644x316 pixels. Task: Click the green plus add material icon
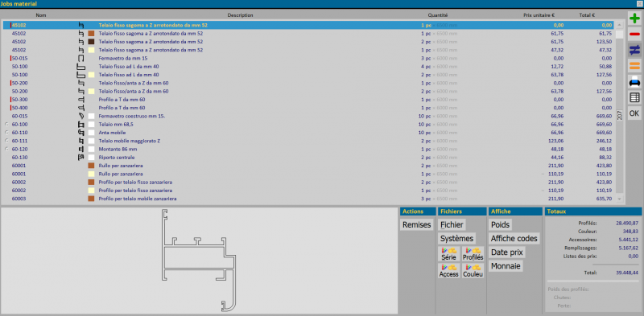(634, 18)
